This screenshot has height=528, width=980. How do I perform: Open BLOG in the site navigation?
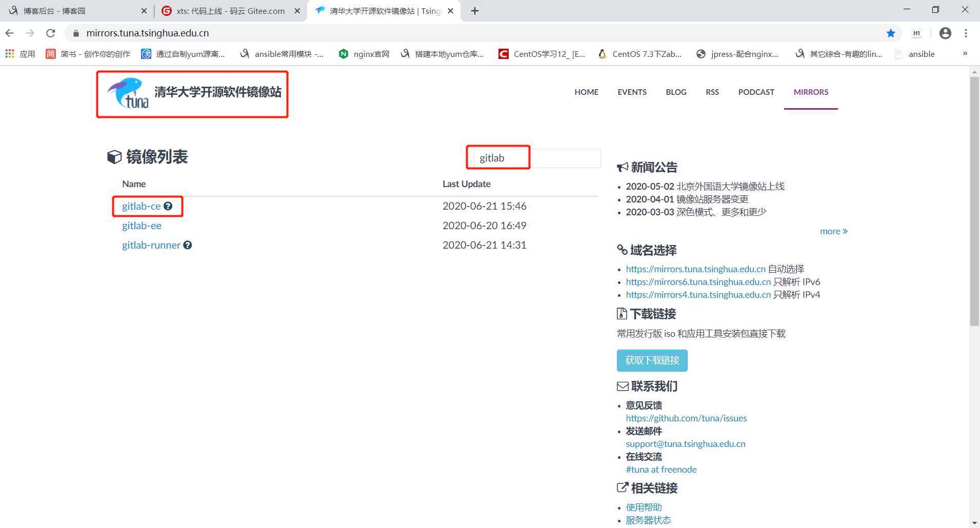(x=676, y=92)
